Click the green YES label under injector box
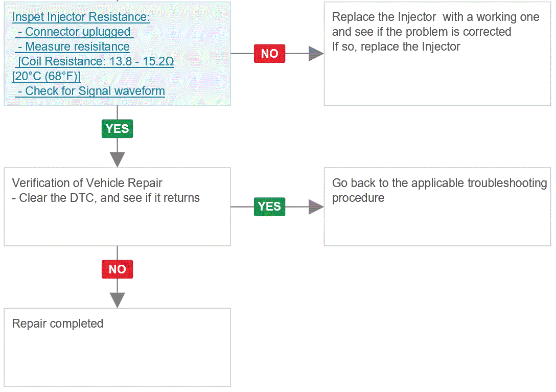 (118, 128)
